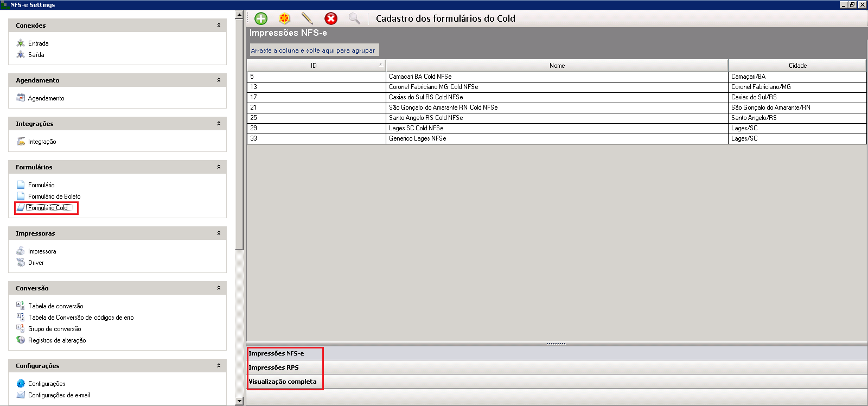This screenshot has width=868, height=406.
Task: Select the Lages SC Cold NFSe cell
Action: pyautogui.click(x=557, y=128)
